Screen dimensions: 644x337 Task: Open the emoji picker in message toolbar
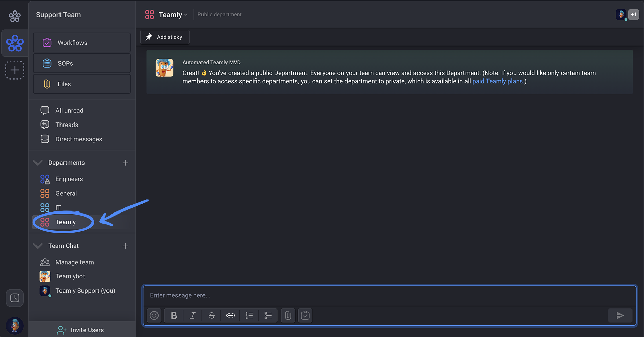(x=154, y=315)
